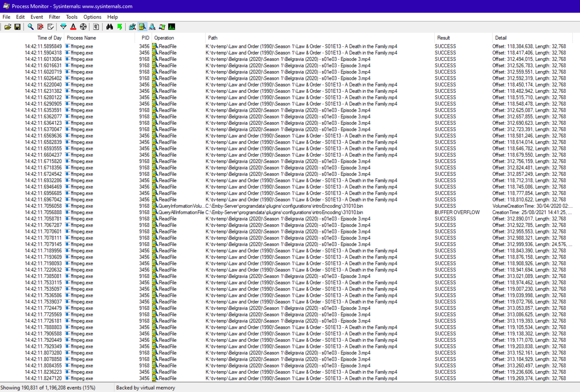Click the Find binoculars icon
The width and height of the screenshot is (580, 392).
tap(110, 27)
